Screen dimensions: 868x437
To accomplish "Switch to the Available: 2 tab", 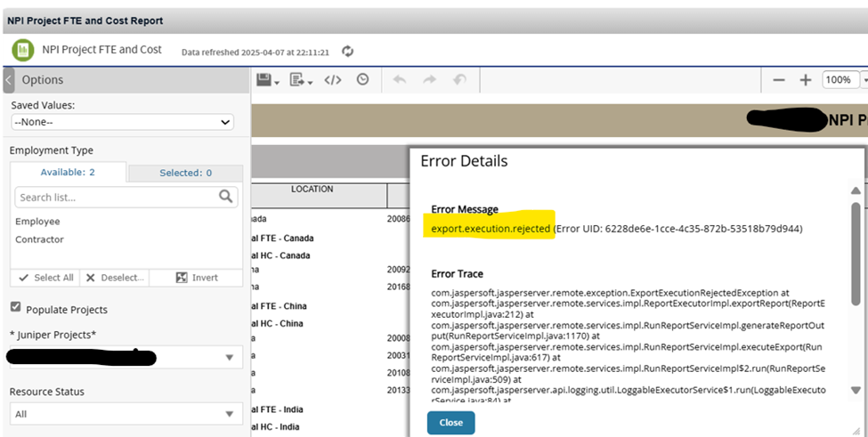I will coord(68,172).
